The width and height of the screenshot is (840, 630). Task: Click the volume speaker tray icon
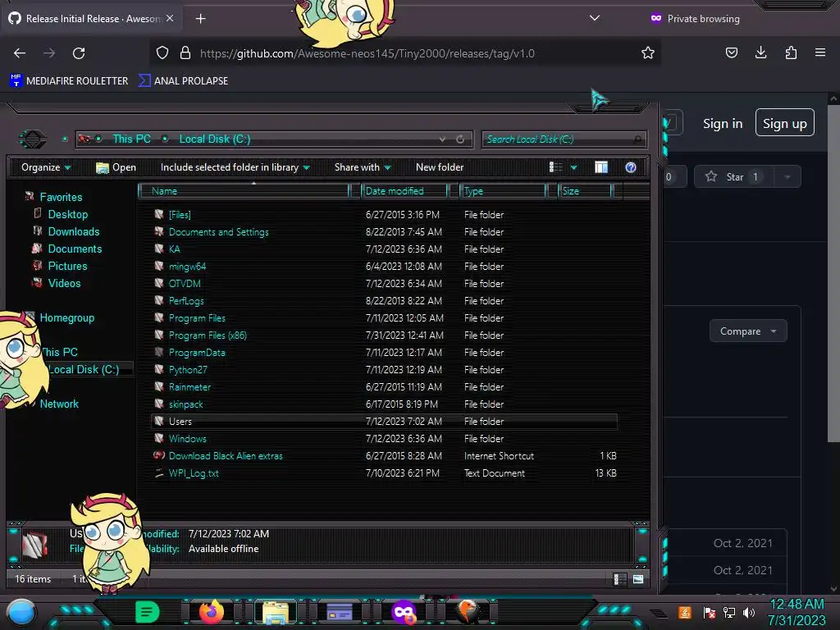pyautogui.click(x=749, y=612)
